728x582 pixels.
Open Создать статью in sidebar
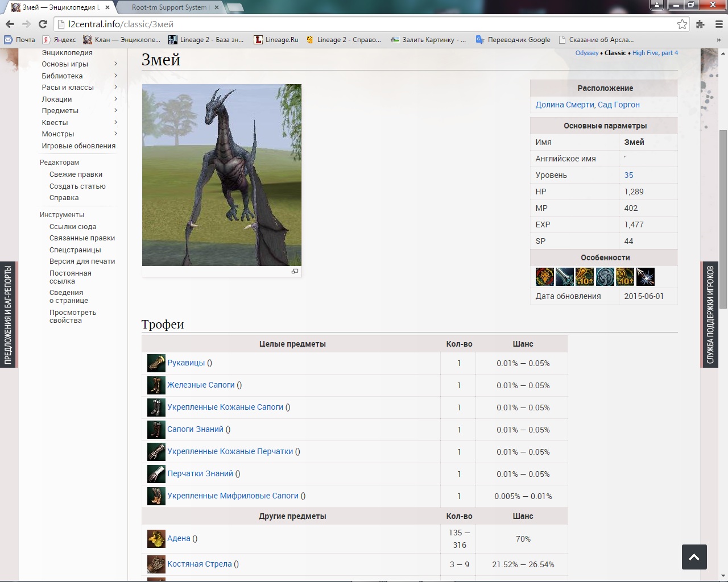pos(77,186)
